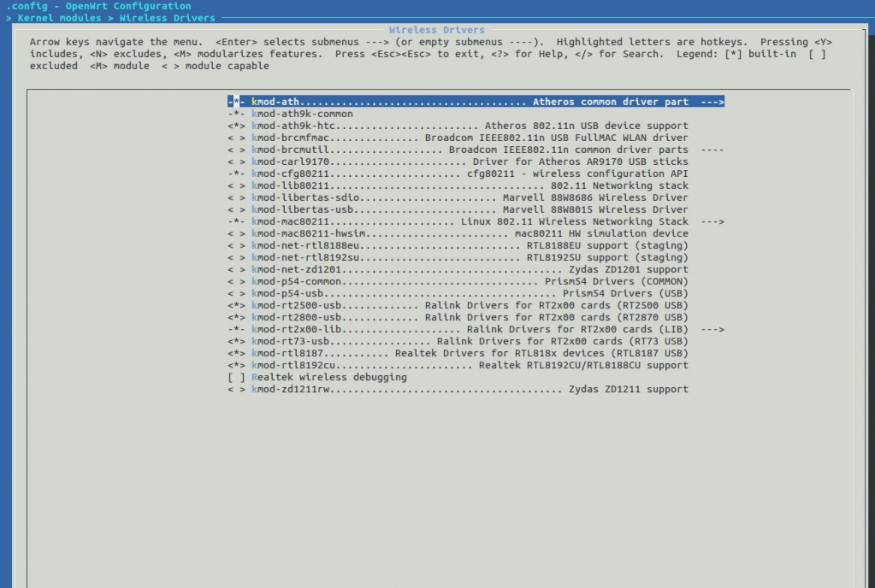Open the kmod-ath submenu arrow

click(x=712, y=102)
